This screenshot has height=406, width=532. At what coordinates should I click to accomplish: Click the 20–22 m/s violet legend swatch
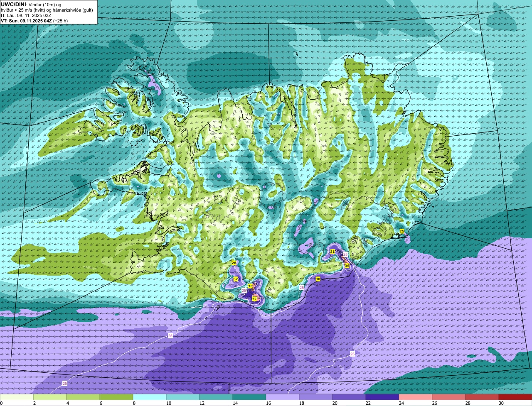pos(349,397)
